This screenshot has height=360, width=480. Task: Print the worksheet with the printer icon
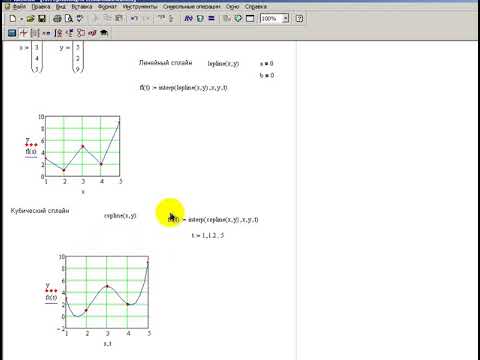pyautogui.click(x=57, y=19)
